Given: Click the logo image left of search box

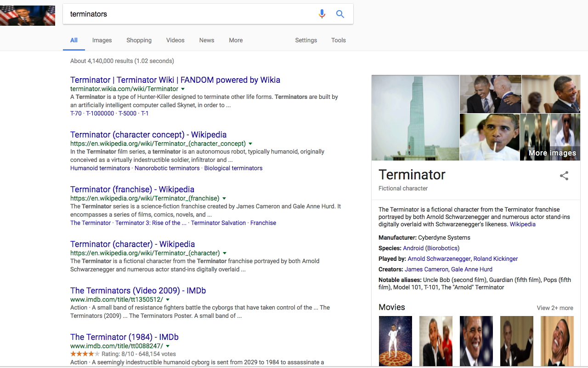Looking at the screenshot, I should (28, 16).
